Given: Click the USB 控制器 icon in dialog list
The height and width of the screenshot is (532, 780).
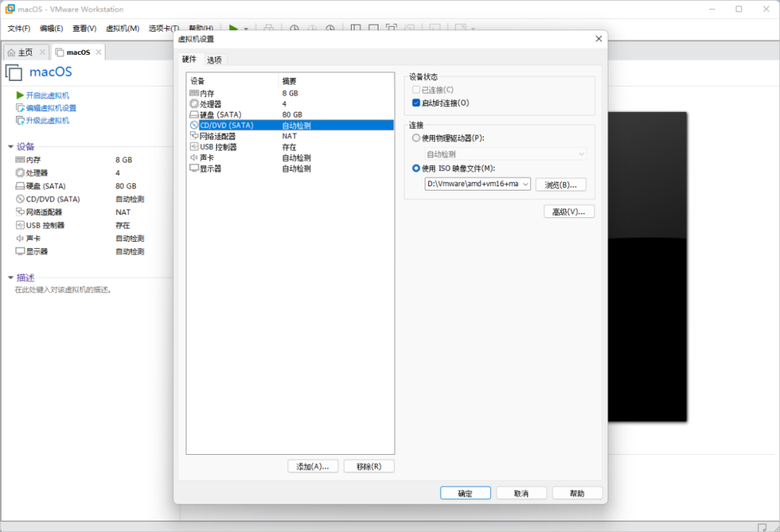Looking at the screenshot, I should tap(194, 147).
